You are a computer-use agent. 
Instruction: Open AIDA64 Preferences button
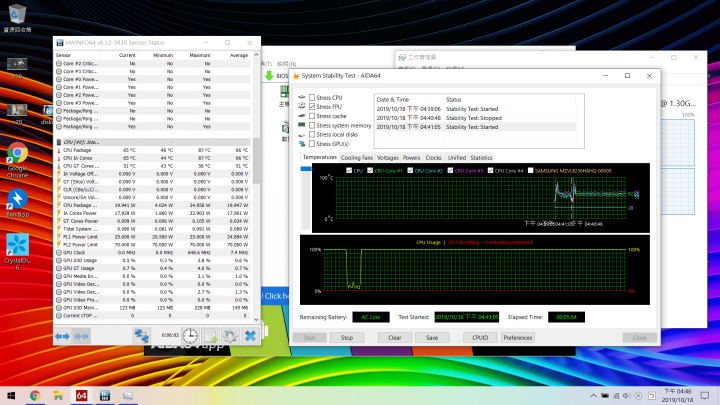point(518,338)
